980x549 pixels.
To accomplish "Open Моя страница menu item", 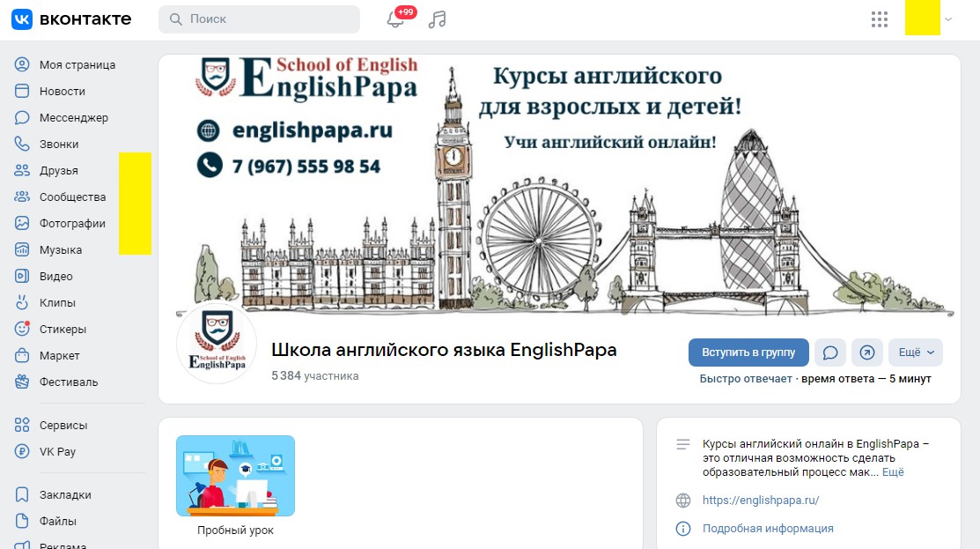I will point(77,64).
